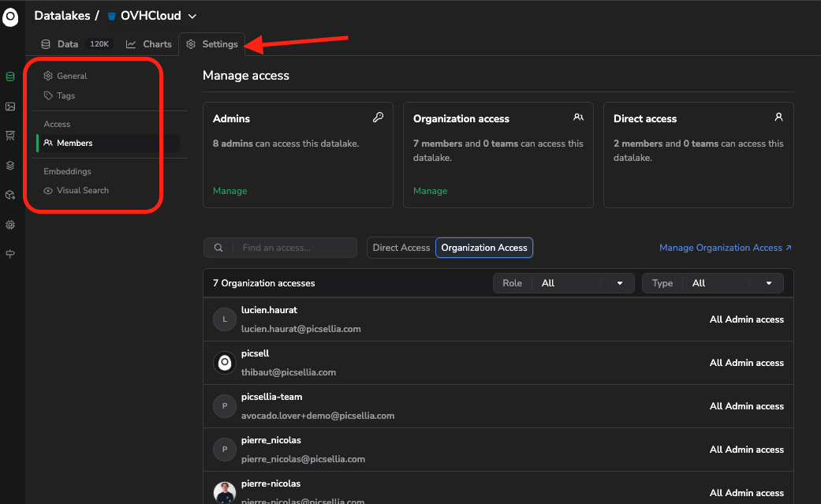Open the layers stack sidebar icon
This screenshot has width=821, height=504.
click(x=10, y=166)
